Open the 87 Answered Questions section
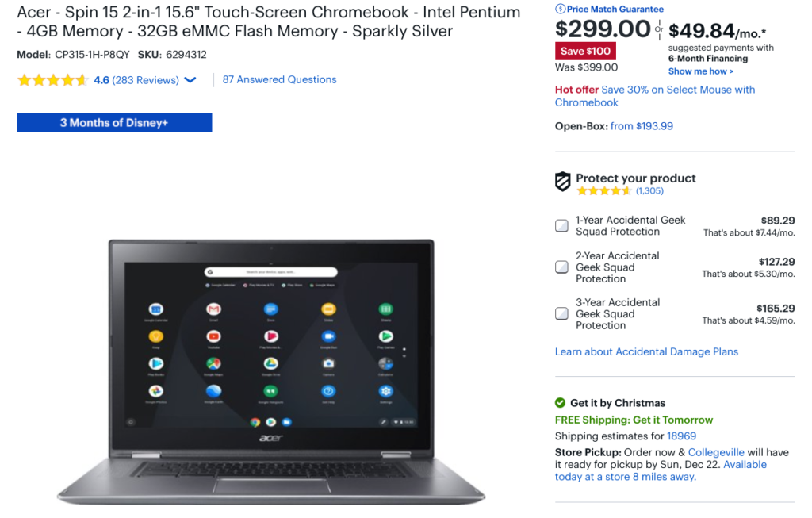Viewport: 812px width, 518px height. (279, 80)
